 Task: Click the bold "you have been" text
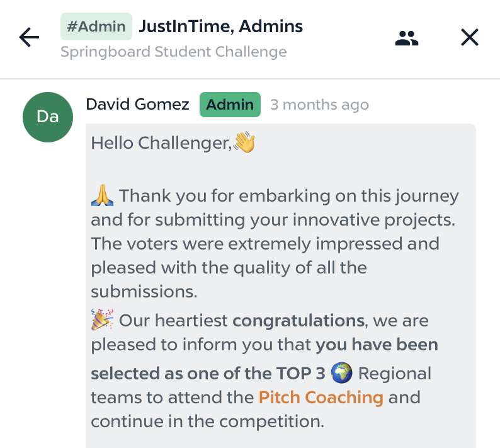point(377,345)
